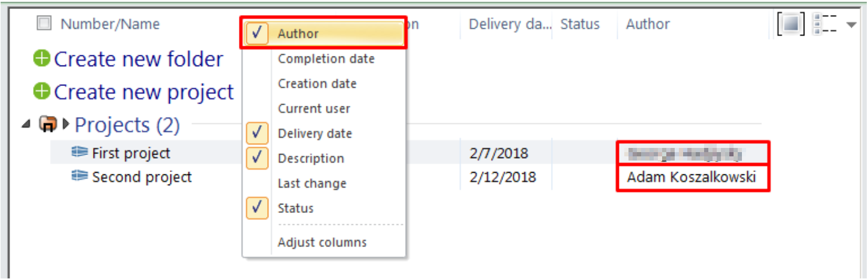This screenshot has height=279, width=868.
Task: Tick the select-all checkbox beside Number/Name
Action: coord(44,24)
